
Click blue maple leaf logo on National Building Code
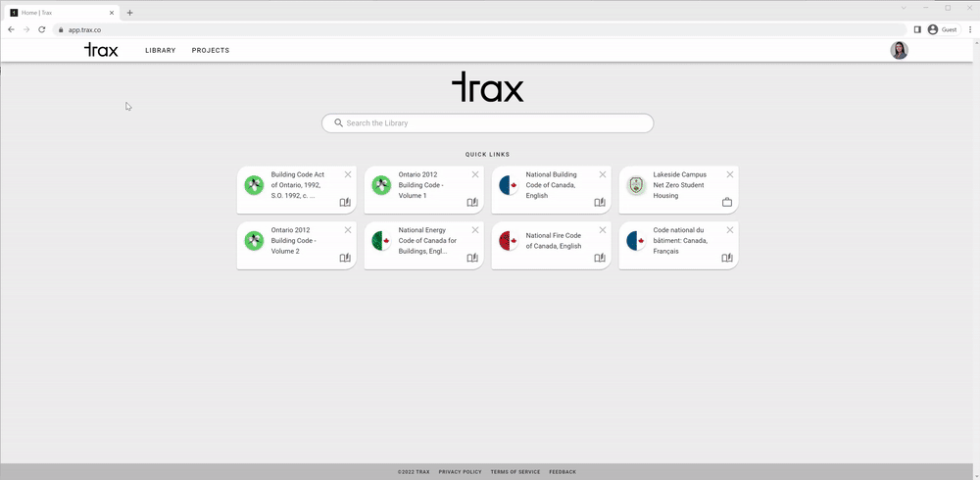coord(509,185)
